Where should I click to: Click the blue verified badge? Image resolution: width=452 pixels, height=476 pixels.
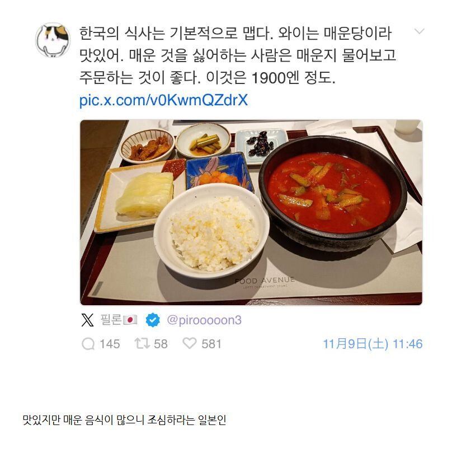pos(153,320)
